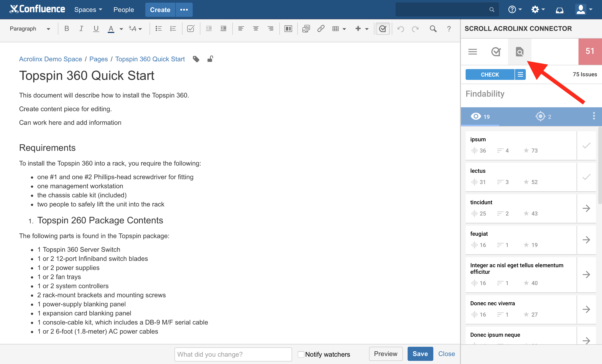Open find and replace in editor
This screenshot has height=364, width=602.
click(433, 29)
